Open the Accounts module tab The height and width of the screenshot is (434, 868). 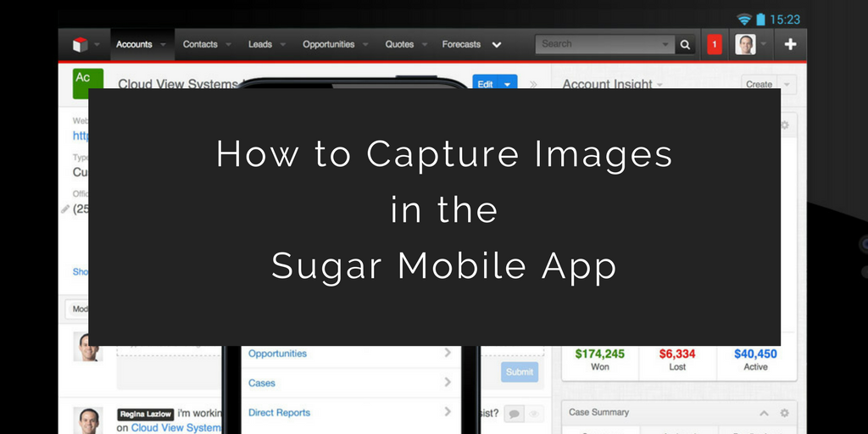coord(134,44)
